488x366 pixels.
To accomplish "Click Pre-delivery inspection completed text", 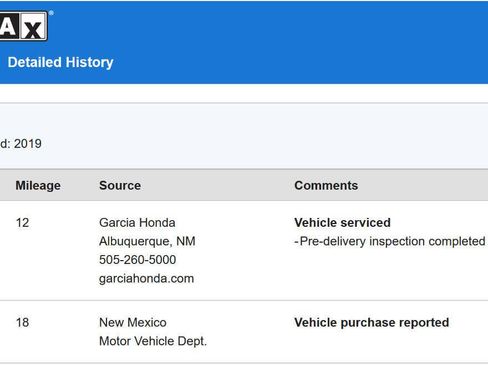I will [390, 241].
